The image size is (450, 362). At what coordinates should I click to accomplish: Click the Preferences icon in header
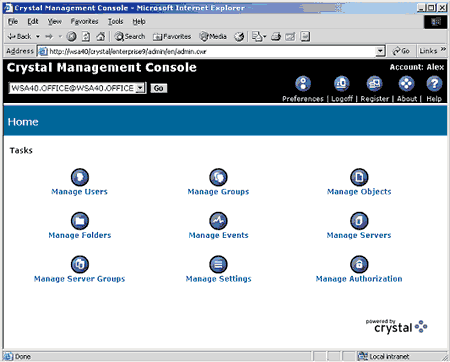pyautogui.click(x=303, y=84)
